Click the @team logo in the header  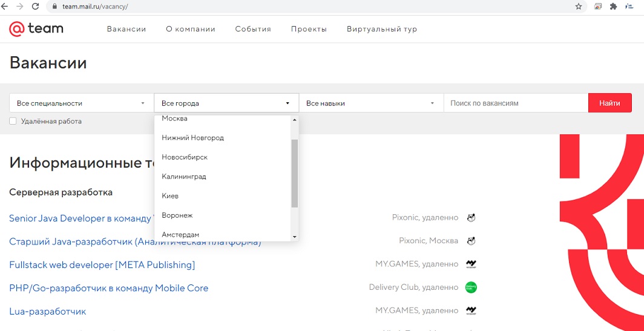(36, 28)
